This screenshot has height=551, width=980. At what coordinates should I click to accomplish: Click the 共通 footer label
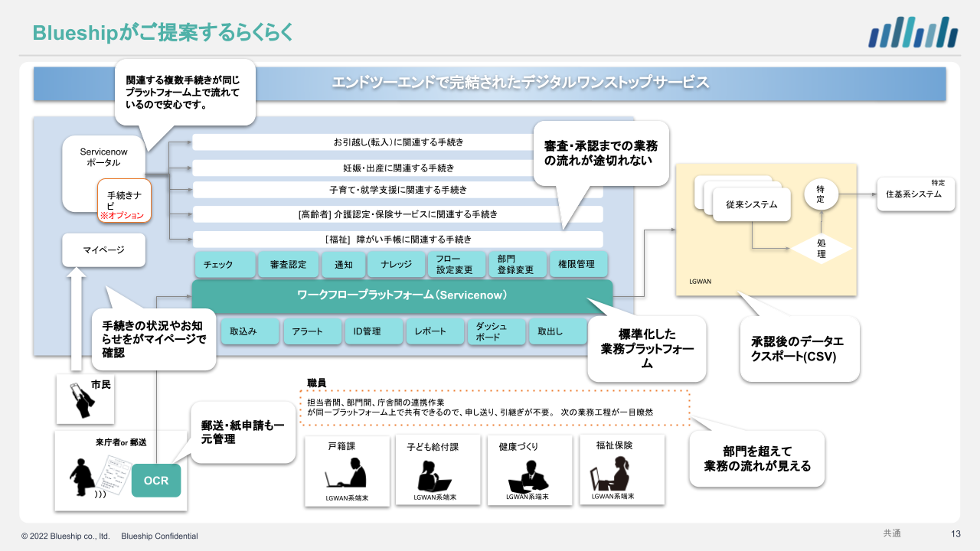coord(892,533)
